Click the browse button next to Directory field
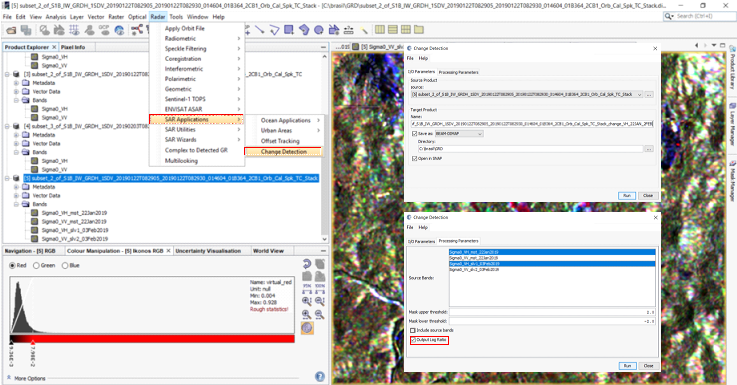Image resolution: width=737 pixels, height=385 pixels. (x=649, y=149)
